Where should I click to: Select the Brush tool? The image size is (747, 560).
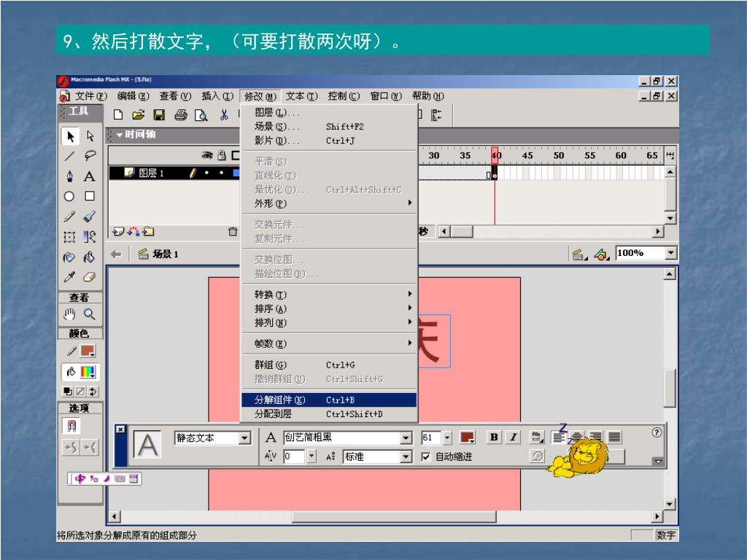click(90, 217)
